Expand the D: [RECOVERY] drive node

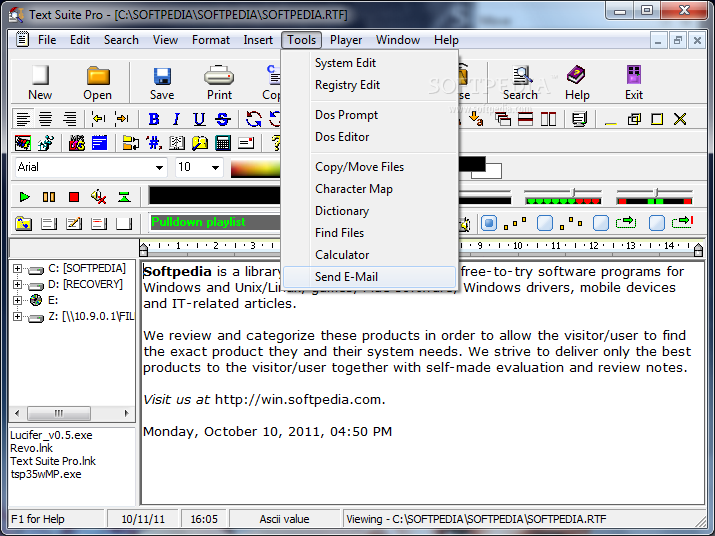[17, 284]
